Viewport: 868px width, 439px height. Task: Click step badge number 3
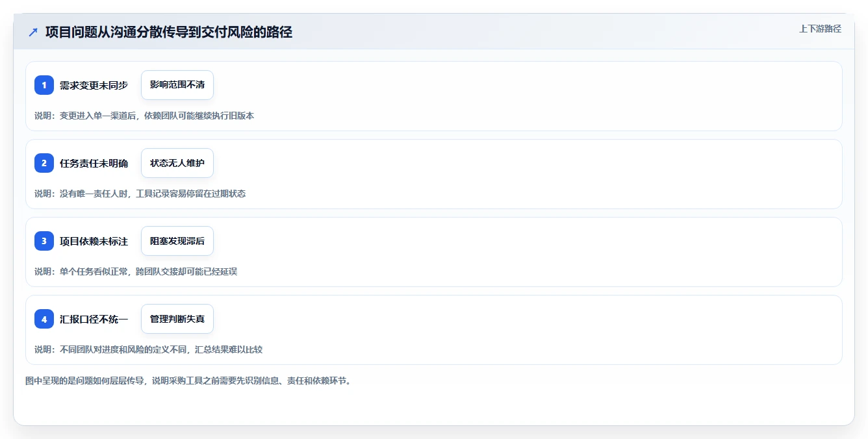pos(44,241)
